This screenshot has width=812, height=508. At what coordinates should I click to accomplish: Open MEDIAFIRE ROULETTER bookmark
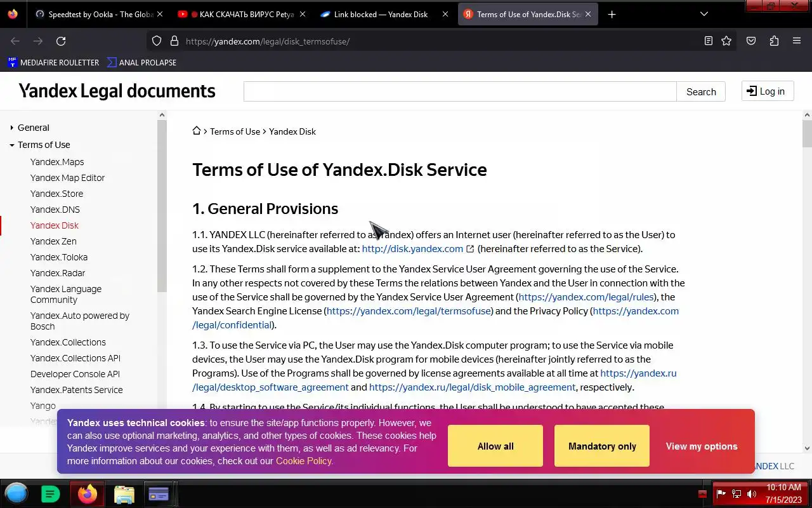point(53,62)
